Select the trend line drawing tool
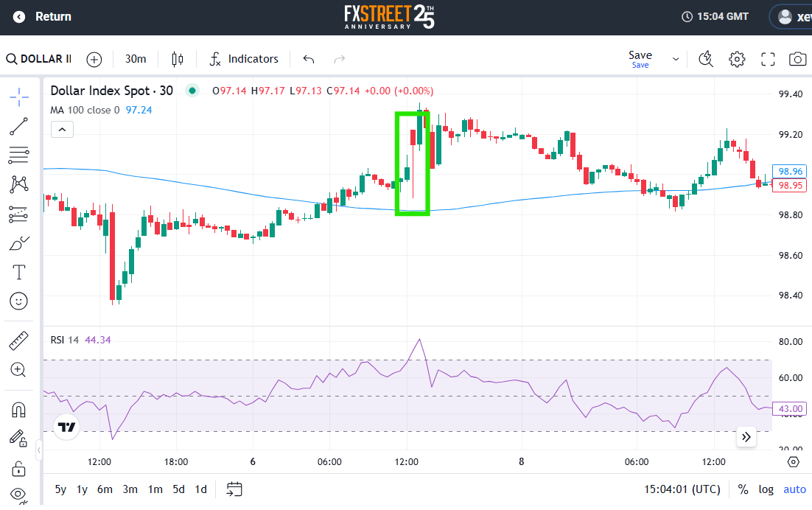The height and width of the screenshot is (510, 812). click(19, 127)
